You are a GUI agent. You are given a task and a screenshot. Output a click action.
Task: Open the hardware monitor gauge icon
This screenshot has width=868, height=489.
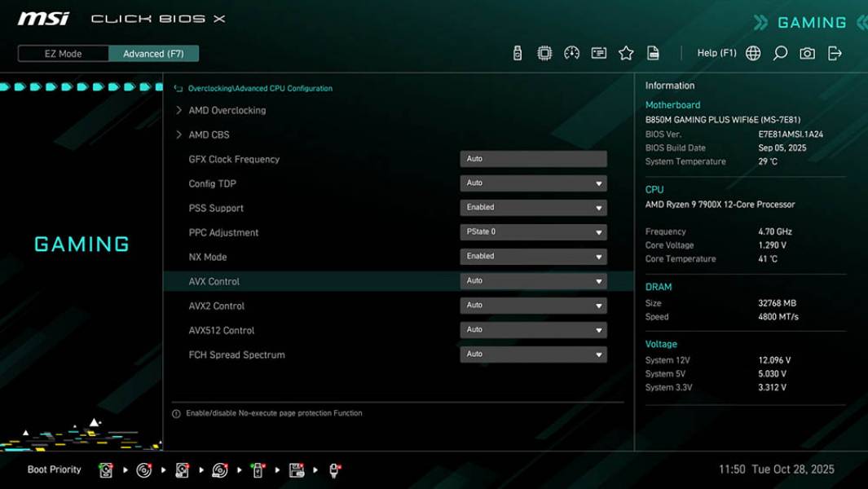pos(571,52)
